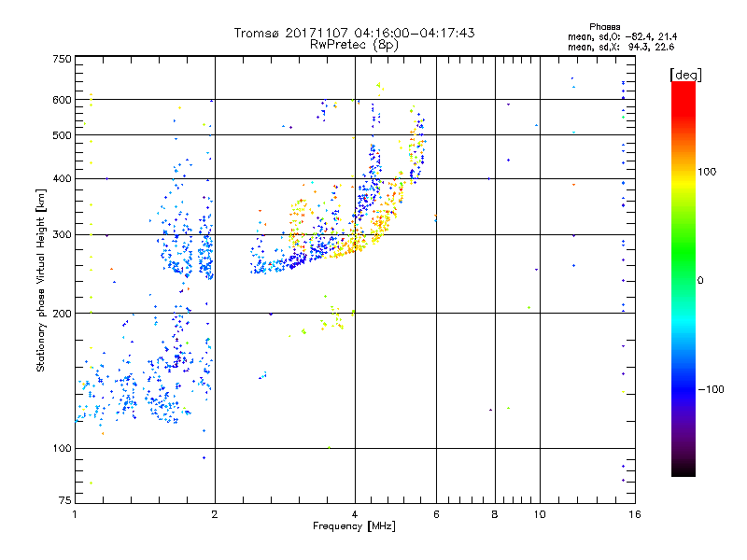
Task: Click the x-axis label 'Frequency [MHz]'
Action: [354, 526]
